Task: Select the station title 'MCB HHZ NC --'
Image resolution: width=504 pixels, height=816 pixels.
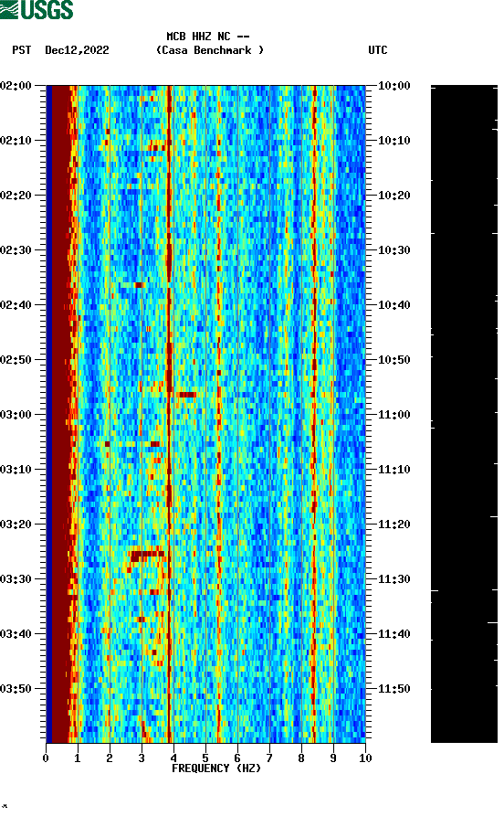Action: (x=208, y=37)
